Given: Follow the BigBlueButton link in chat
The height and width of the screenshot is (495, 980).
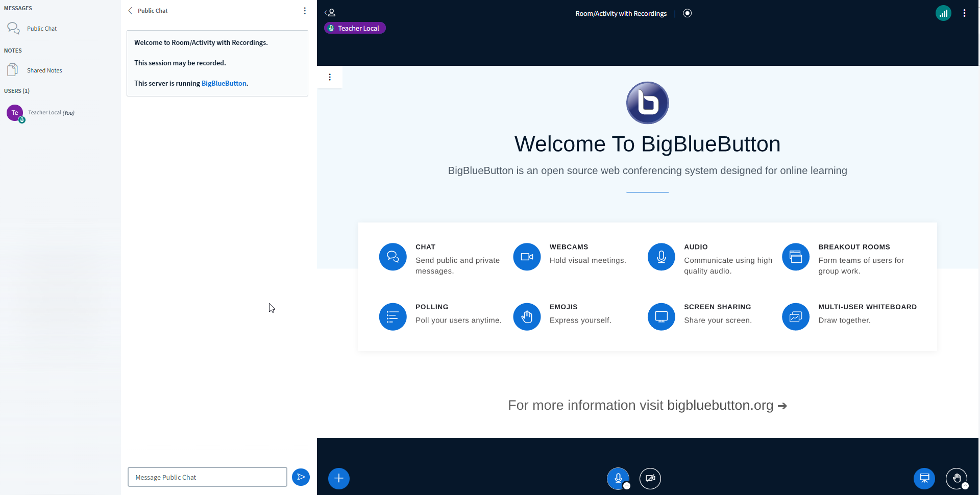Looking at the screenshot, I should pyautogui.click(x=224, y=83).
